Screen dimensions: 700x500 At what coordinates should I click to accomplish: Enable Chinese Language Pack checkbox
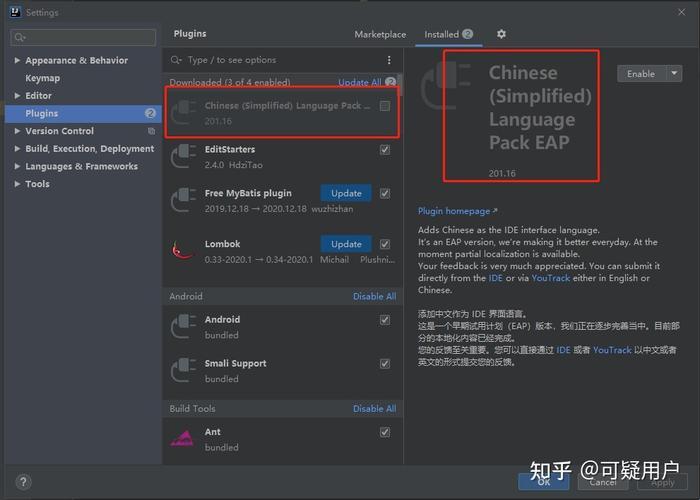[384, 106]
